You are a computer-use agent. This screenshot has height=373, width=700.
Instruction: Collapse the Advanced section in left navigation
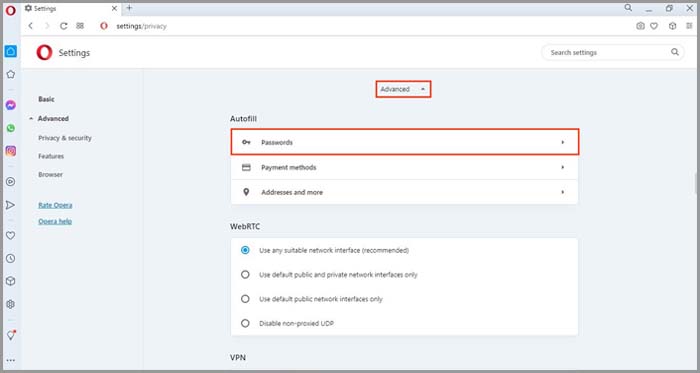[x=31, y=119]
